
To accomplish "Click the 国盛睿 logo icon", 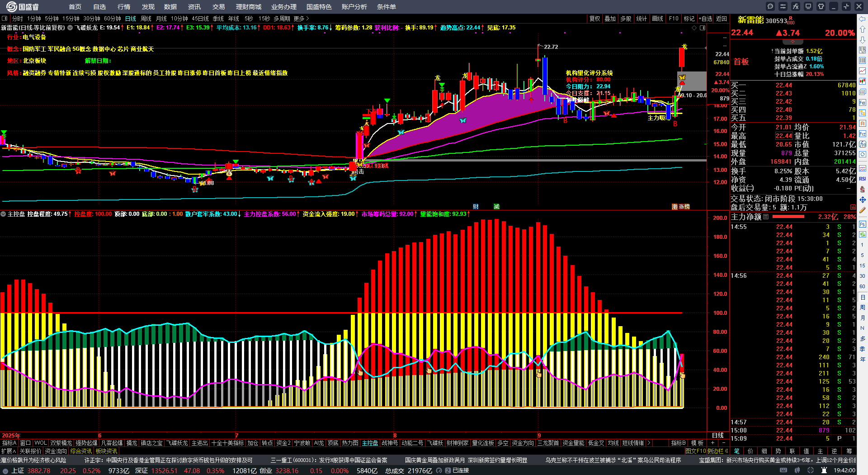I will pyautogui.click(x=11, y=7).
